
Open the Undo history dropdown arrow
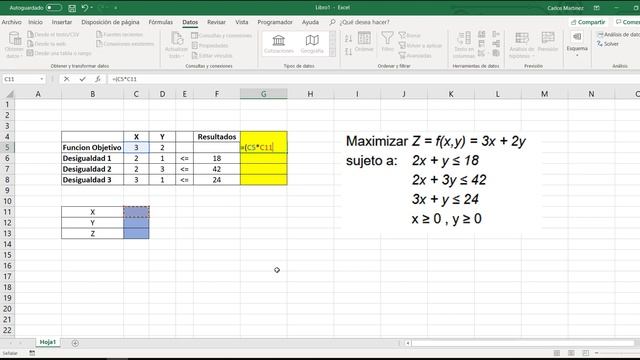point(91,8)
